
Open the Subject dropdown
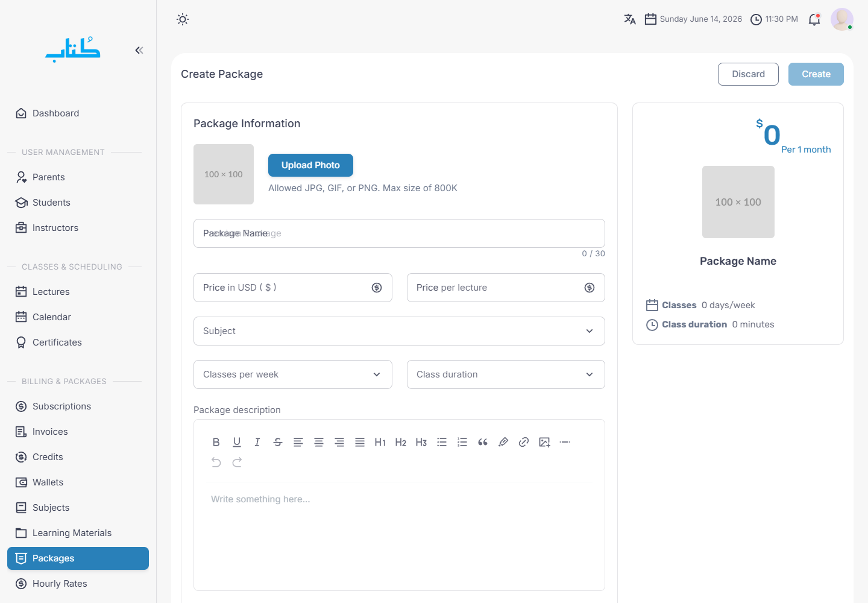(399, 331)
